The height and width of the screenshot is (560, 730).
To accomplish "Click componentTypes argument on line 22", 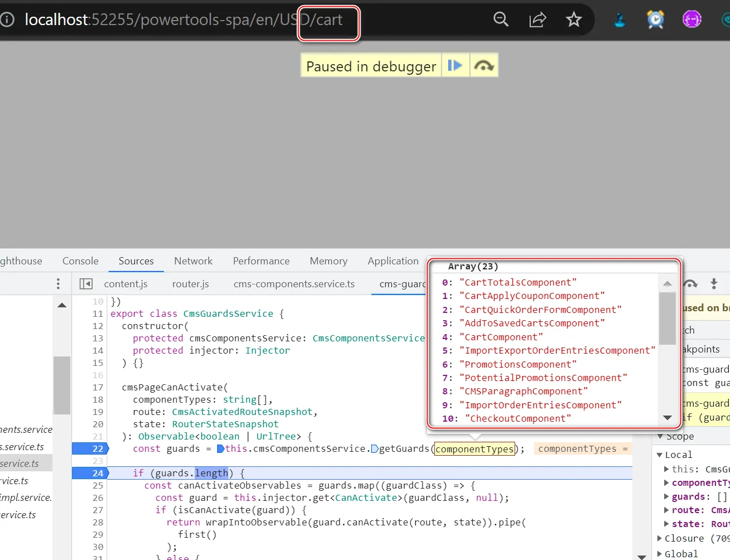I will [474, 449].
